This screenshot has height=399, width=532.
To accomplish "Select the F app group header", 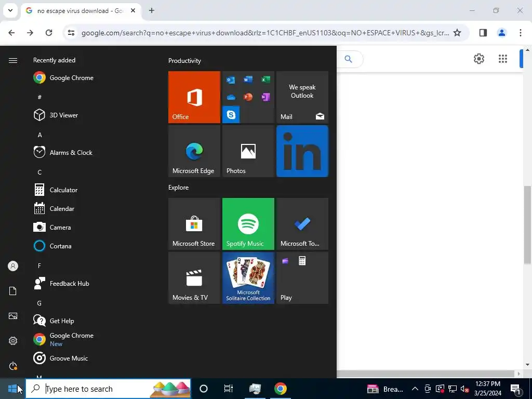I will [39, 265].
